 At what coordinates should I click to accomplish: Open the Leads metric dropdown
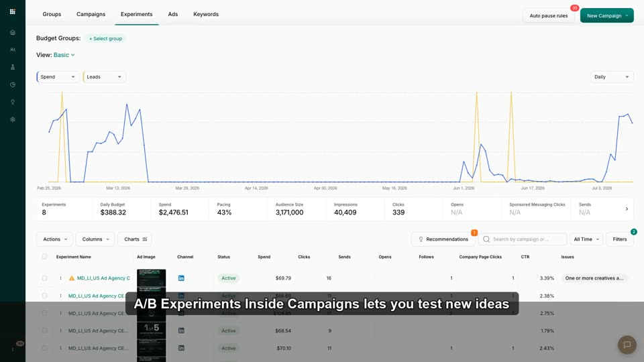[x=105, y=76]
